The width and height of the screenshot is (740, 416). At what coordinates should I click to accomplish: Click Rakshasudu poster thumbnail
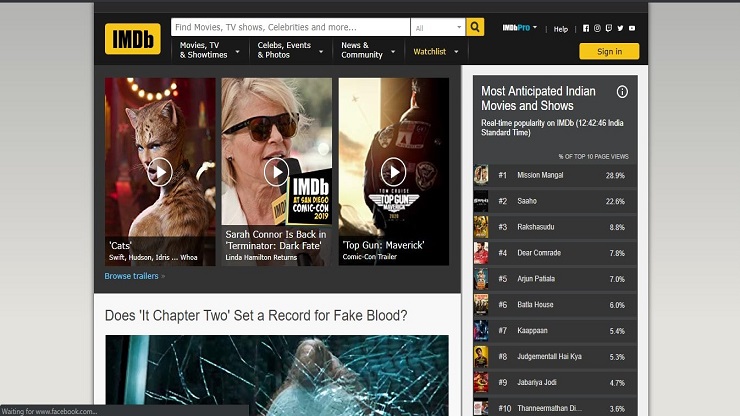click(x=481, y=227)
